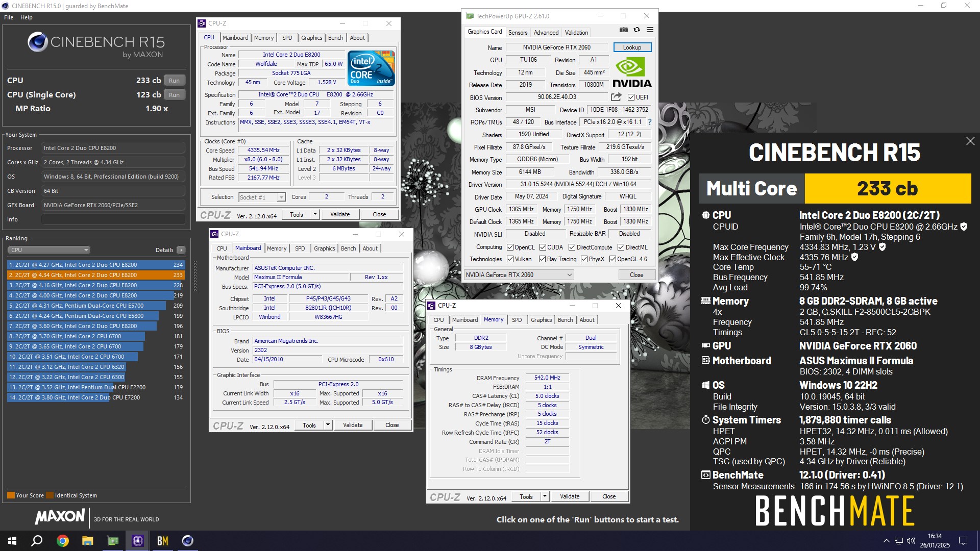This screenshot has width=980, height=551.
Task: Open the GPU-Z Validation tab
Action: pos(576,33)
